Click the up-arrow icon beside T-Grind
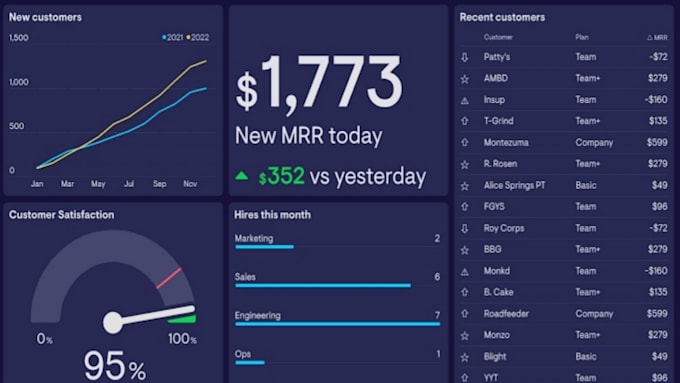Screen dimensions: 680x383 tap(464, 121)
